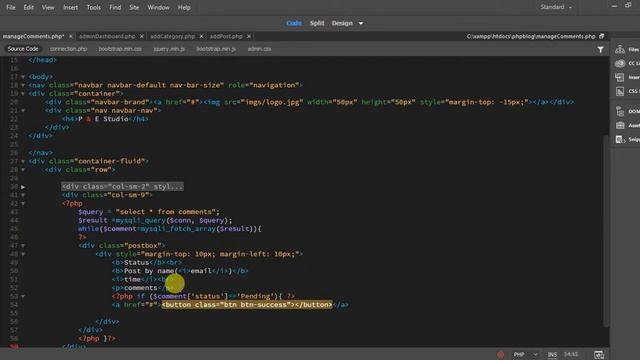
Task: Collapse the body tag at line 17
Action: click(23, 77)
